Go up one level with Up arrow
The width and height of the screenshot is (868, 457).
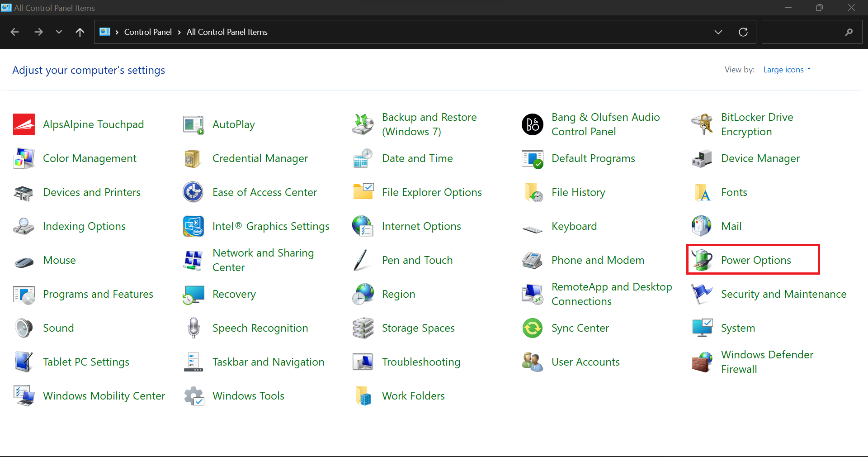pos(80,32)
